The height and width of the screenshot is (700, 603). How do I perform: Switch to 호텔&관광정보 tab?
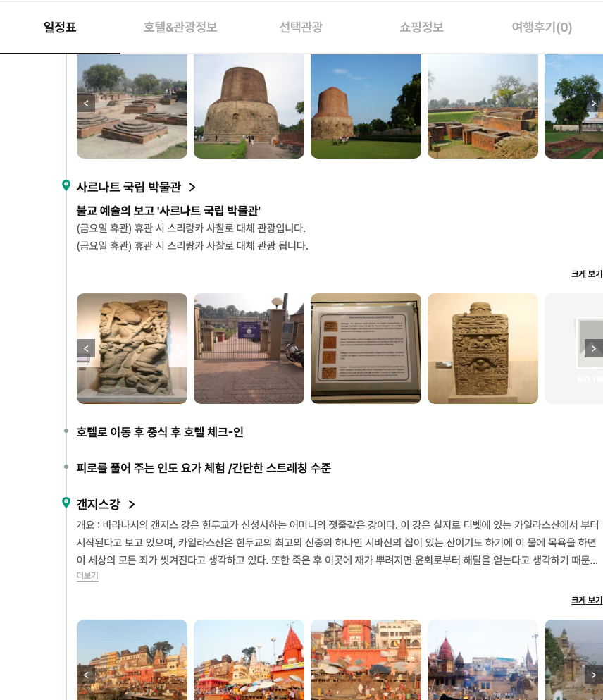click(181, 27)
